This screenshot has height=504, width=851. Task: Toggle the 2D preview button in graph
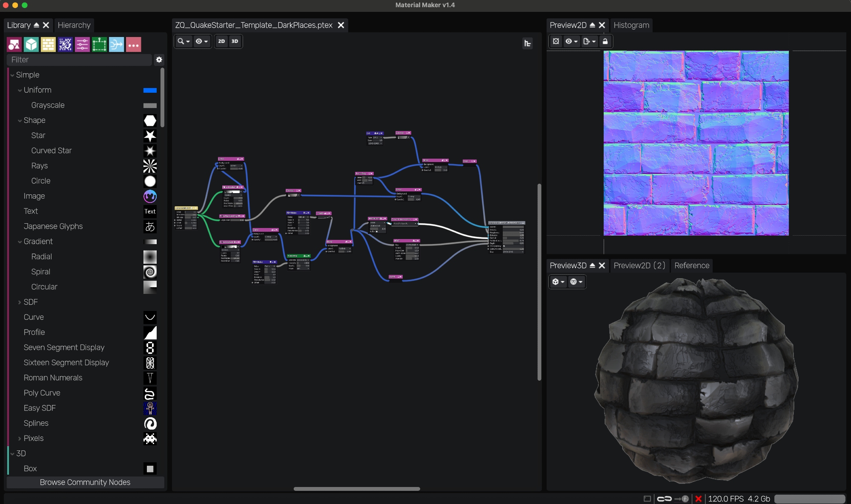221,41
